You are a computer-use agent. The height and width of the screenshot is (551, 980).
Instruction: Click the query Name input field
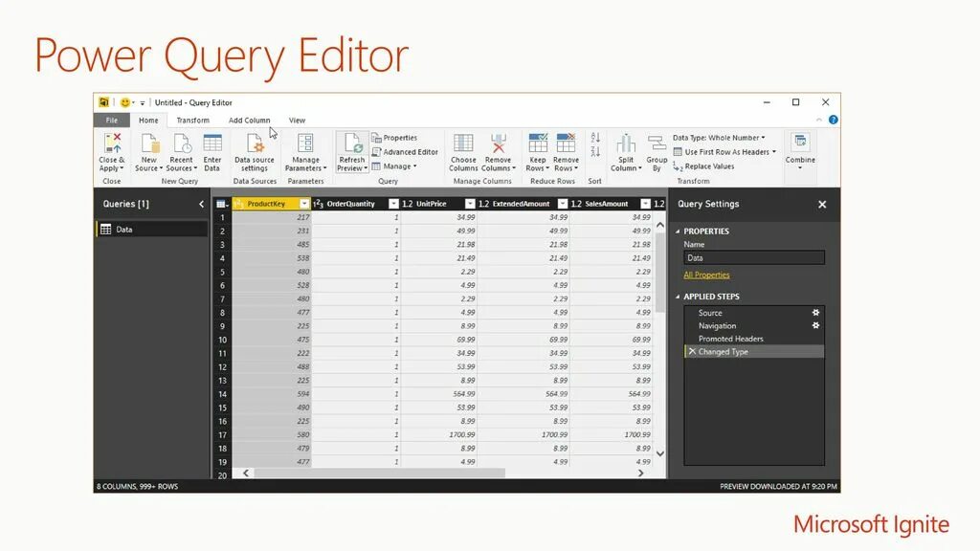pyautogui.click(x=754, y=258)
